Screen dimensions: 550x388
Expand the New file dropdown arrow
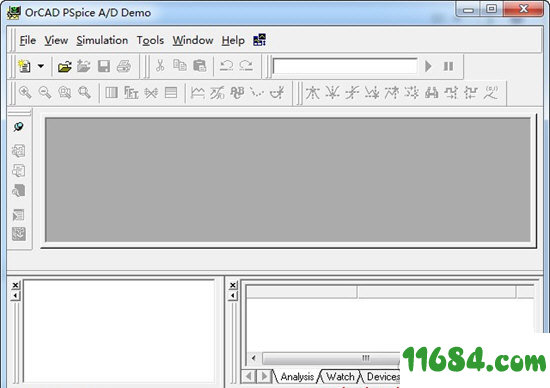(x=41, y=66)
